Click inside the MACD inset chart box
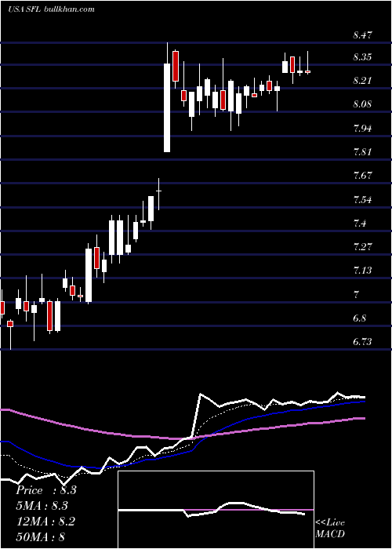 [216, 510]
